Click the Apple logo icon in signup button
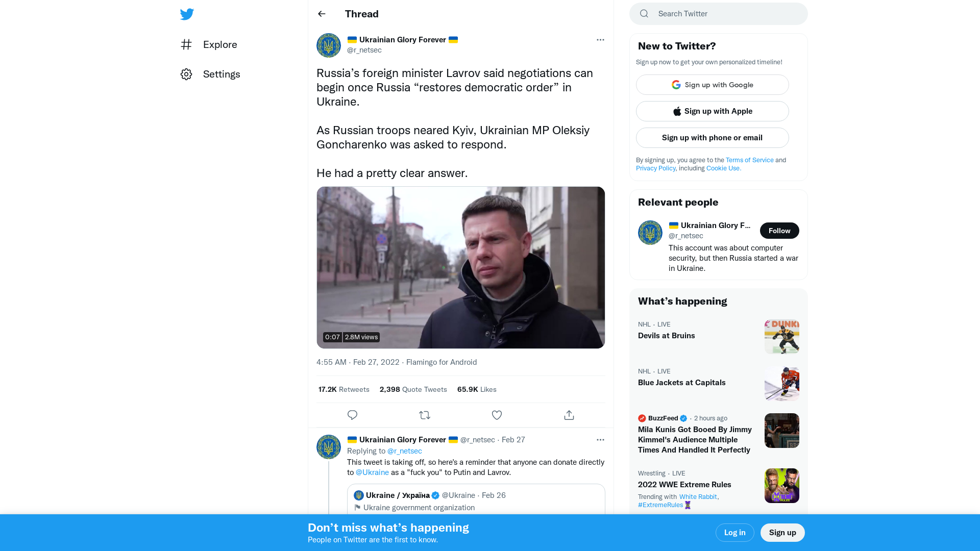Image resolution: width=980 pixels, height=551 pixels. point(677,111)
